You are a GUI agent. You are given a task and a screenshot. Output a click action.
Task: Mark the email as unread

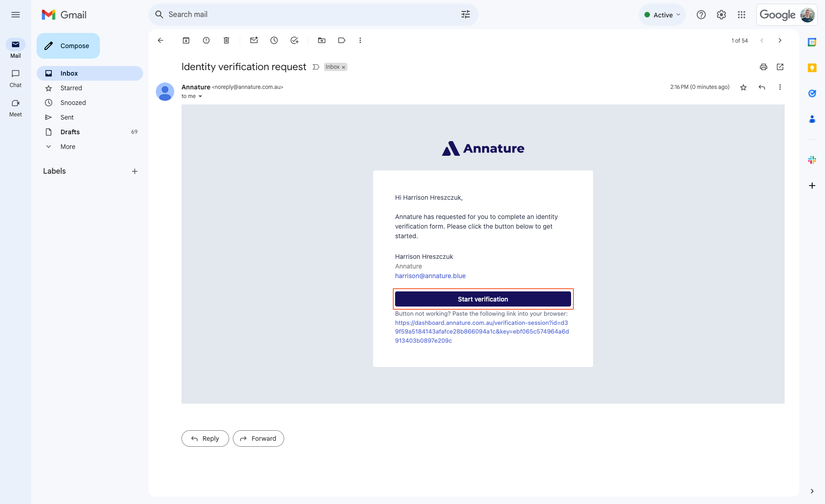253,40
